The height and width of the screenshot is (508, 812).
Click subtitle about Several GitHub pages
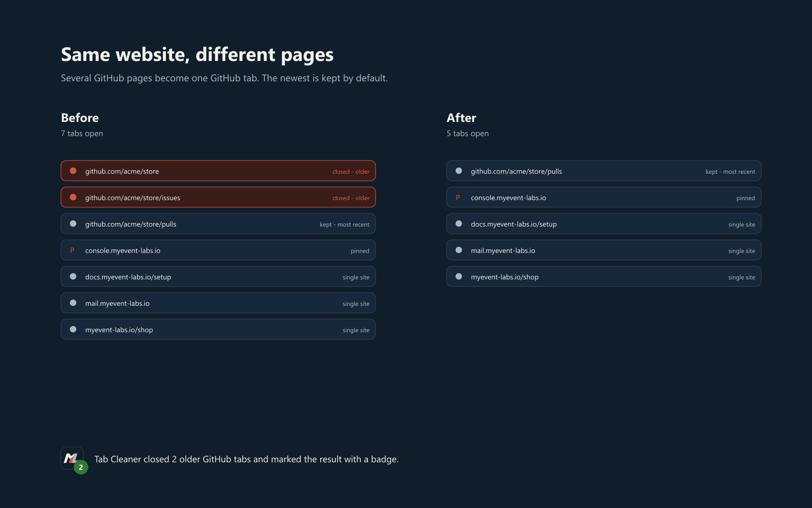(224, 78)
